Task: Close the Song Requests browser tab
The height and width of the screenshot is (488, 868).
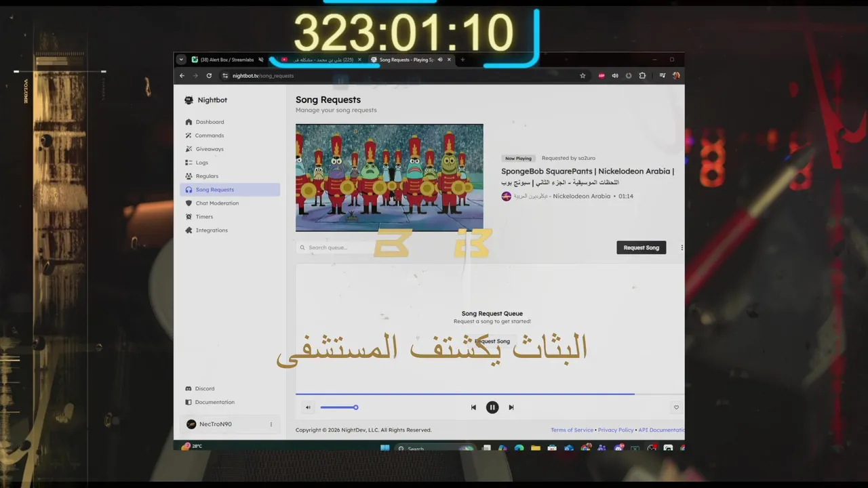Action: tap(449, 60)
